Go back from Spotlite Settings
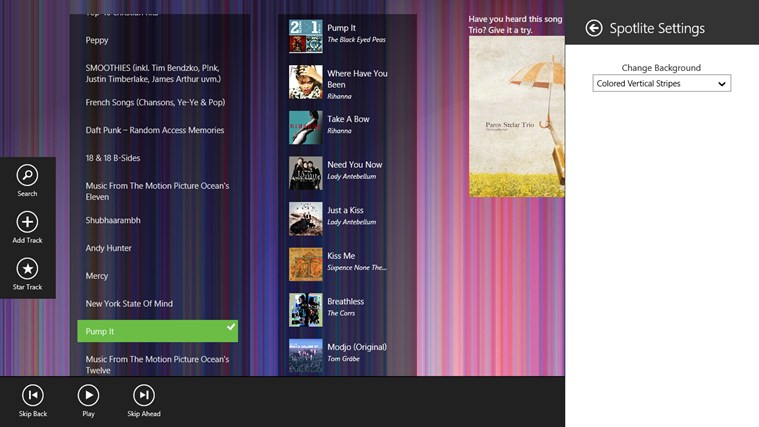This screenshot has height=427, width=759. point(594,28)
